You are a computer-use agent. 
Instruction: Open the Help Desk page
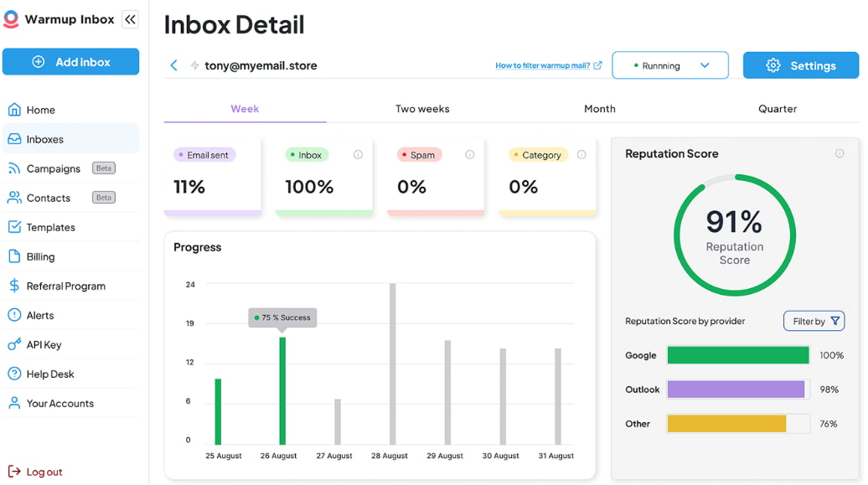[x=50, y=374]
